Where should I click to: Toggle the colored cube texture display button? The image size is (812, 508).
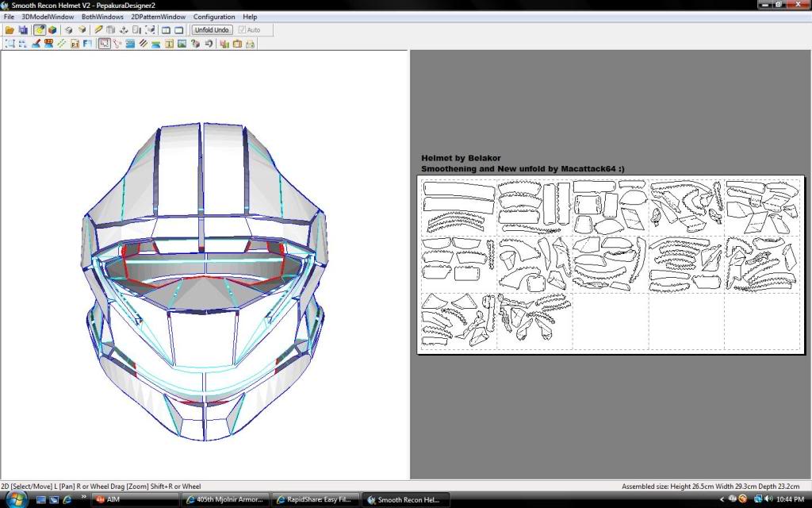[52, 30]
